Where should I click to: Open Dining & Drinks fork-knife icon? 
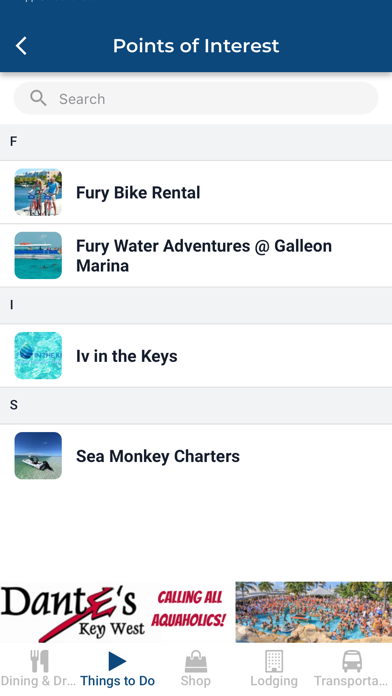pos(39,661)
